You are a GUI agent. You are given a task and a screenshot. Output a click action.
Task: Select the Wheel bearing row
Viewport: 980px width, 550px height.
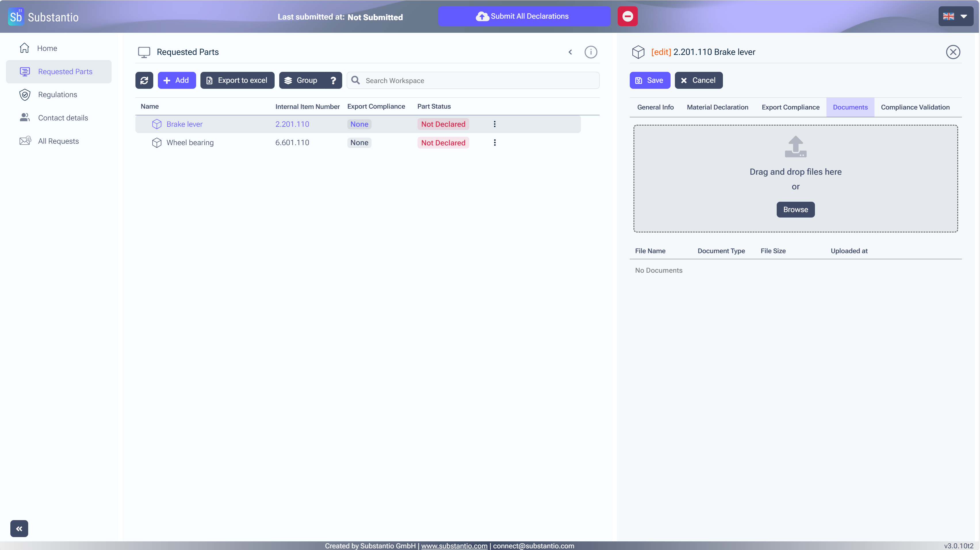pyautogui.click(x=190, y=143)
